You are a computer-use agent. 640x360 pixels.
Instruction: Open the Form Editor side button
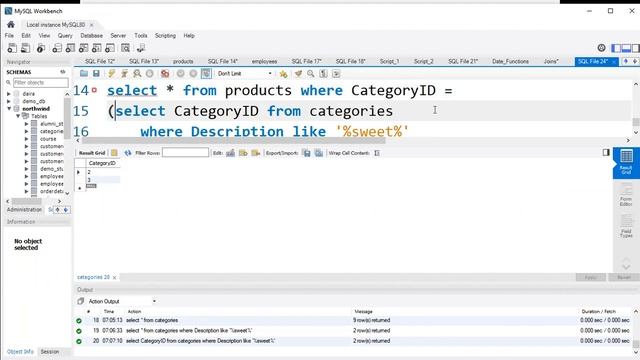point(626,195)
